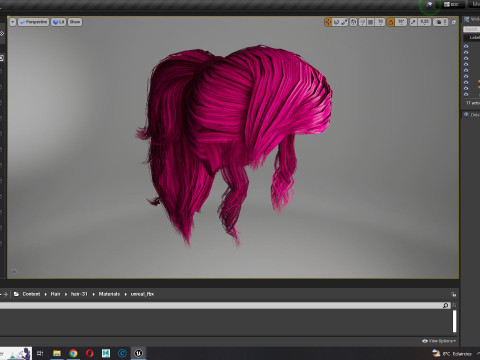Open rotation snap angle 10° dropdown
Screen dimensions: 480x360
[x=401, y=22]
